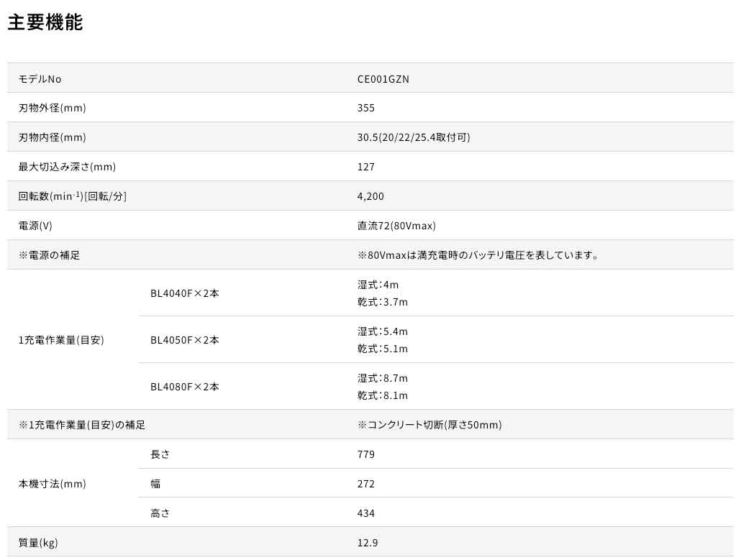Select length value 779

[365, 454]
